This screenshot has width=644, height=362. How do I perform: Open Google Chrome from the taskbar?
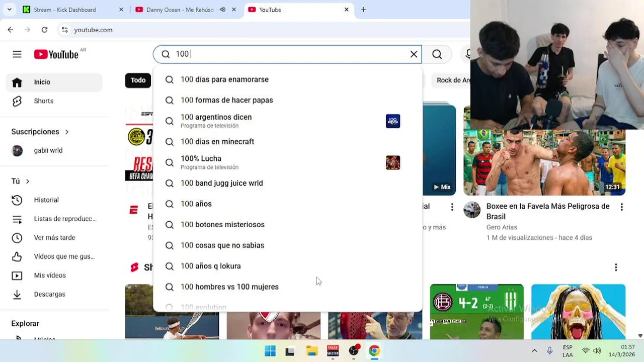374,351
